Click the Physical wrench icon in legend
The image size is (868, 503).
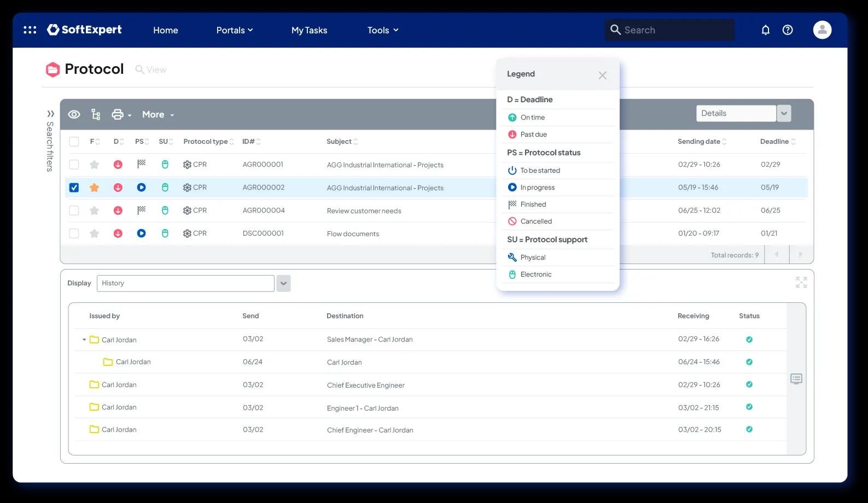point(512,258)
